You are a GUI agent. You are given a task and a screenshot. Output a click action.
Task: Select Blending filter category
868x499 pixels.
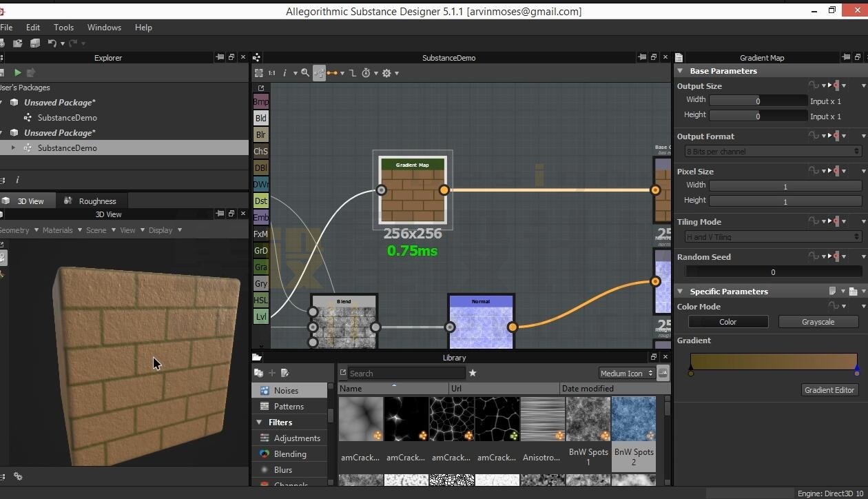[289, 454]
